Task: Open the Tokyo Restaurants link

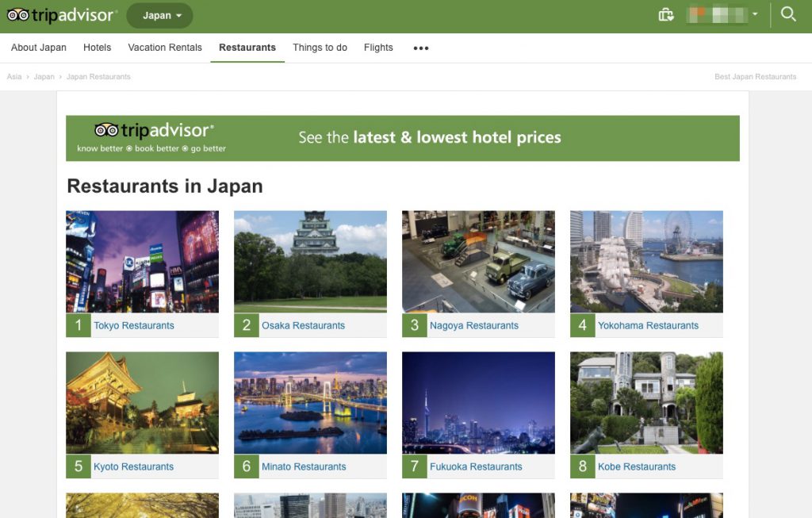Action: [133, 325]
